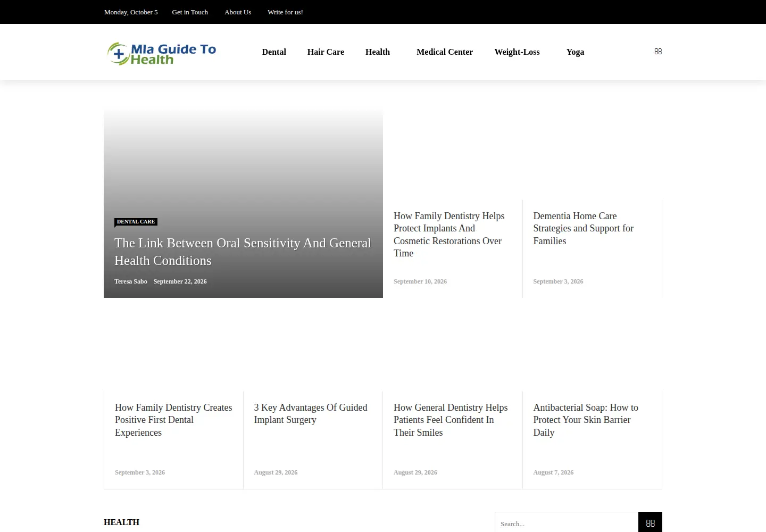
Task: Click the September 10, 2026 date
Action: 420,281
